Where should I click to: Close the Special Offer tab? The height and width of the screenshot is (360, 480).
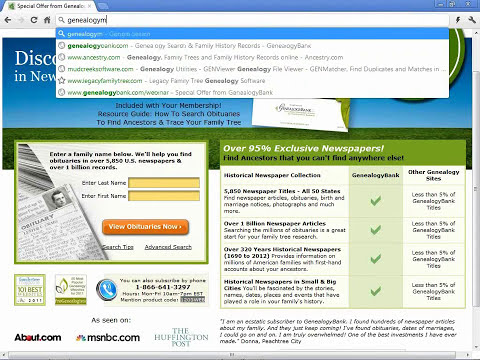coord(90,6)
